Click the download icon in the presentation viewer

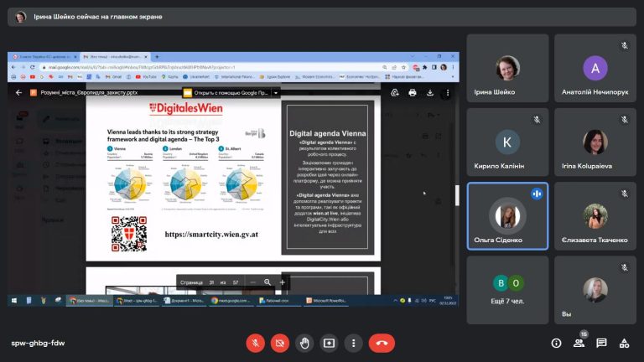pos(430,93)
